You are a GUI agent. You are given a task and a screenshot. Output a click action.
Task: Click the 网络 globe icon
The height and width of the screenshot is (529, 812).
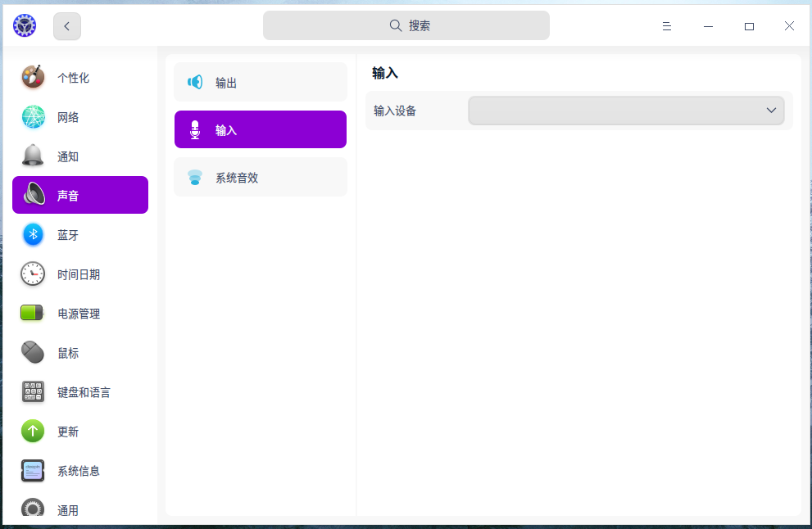pyautogui.click(x=33, y=116)
